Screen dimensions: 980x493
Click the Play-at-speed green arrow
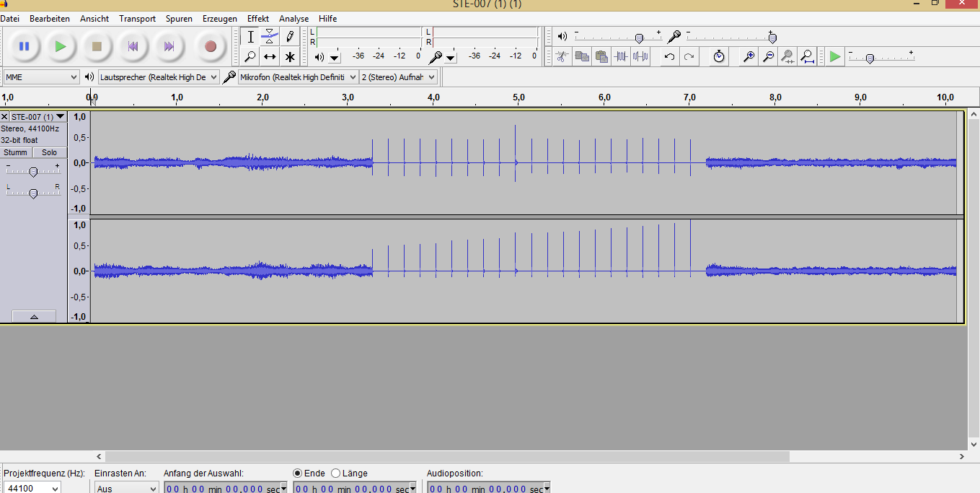pyautogui.click(x=835, y=56)
